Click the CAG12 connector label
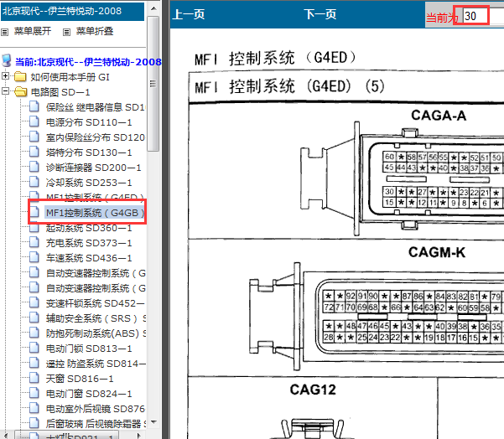504x439 pixels. tap(313, 390)
